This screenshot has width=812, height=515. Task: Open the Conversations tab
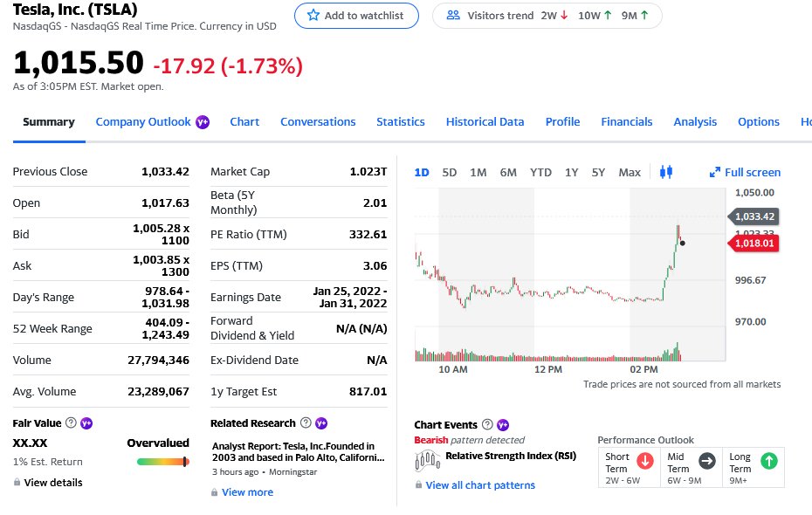tap(318, 122)
